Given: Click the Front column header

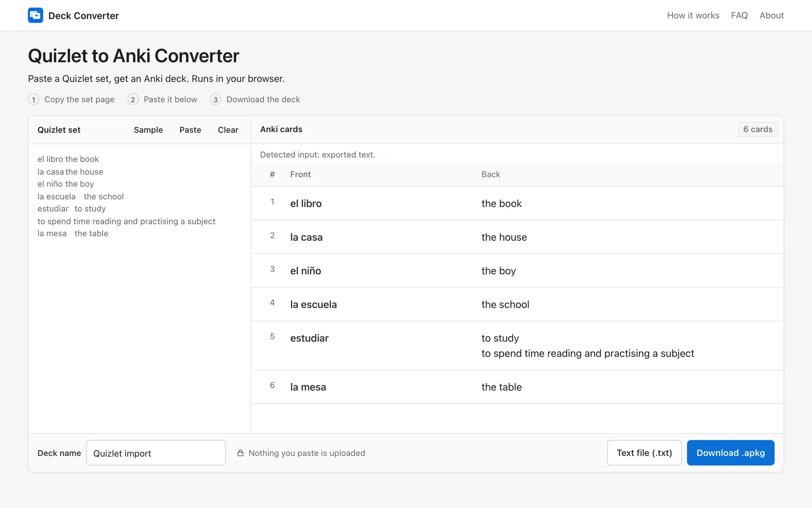Looking at the screenshot, I should tap(300, 175).
